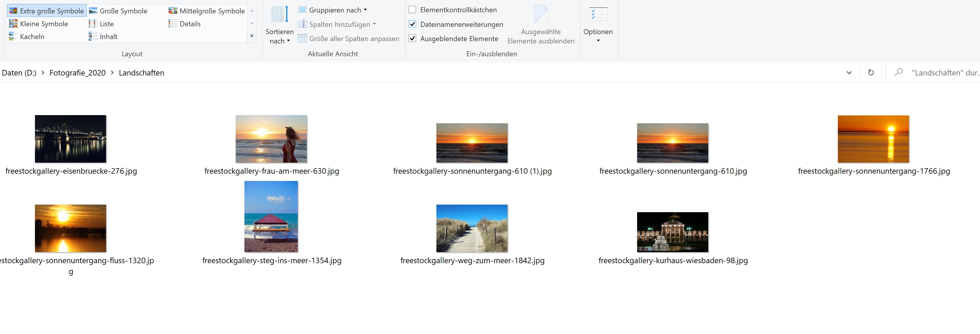Image resolution: width=980 pixels, height=334 pixels.
Task: Switch to Kleine Symbole view
Action: pos(38,24)
